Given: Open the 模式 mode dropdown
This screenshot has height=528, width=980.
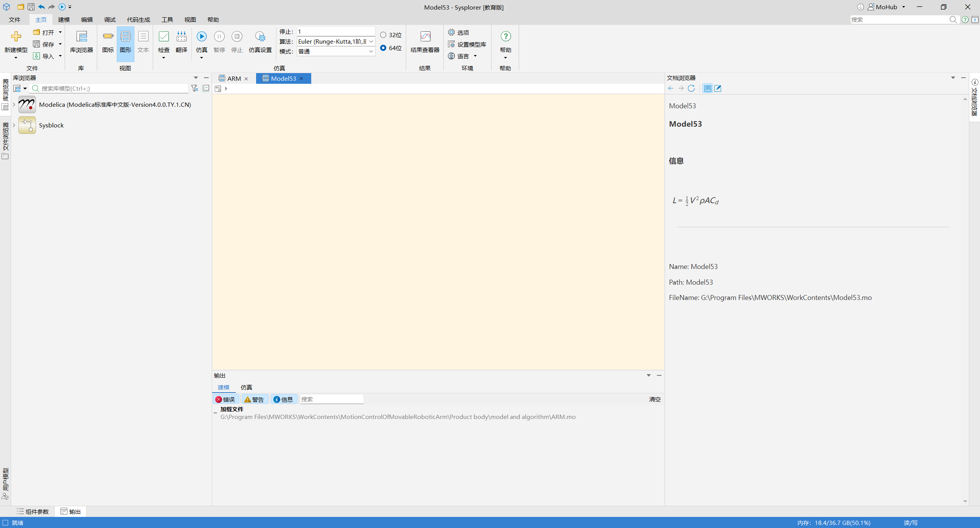Looking at the screenshot, I should click(371, 52).
